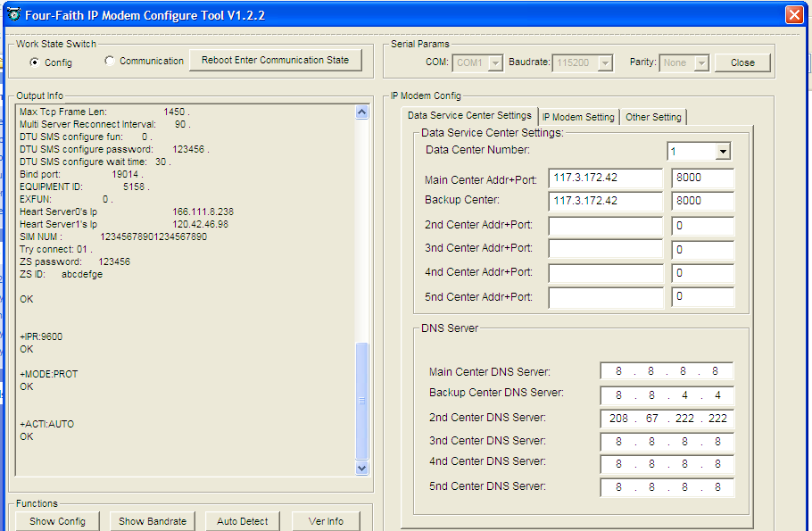Image resolution: width=812 pixels, height=531 pixels.
Task: Click the 4nd Center address field
Action: (x=605, y=273)
